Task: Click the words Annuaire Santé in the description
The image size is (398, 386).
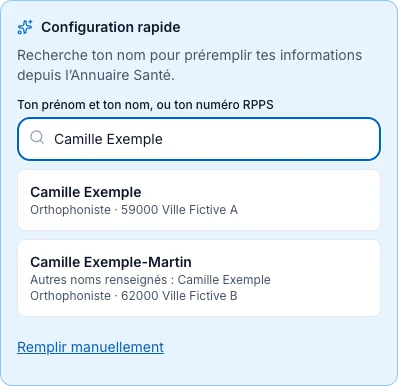Action: coord(123,75)
